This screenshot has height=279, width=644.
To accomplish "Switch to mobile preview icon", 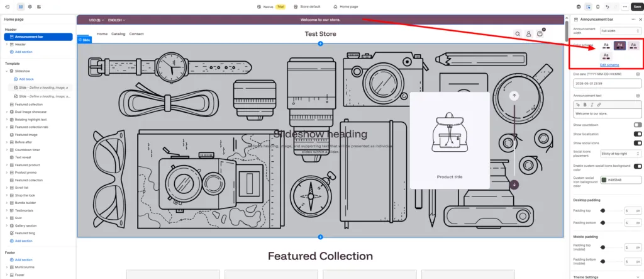I will pyautogui.click(x=597, y=7).
